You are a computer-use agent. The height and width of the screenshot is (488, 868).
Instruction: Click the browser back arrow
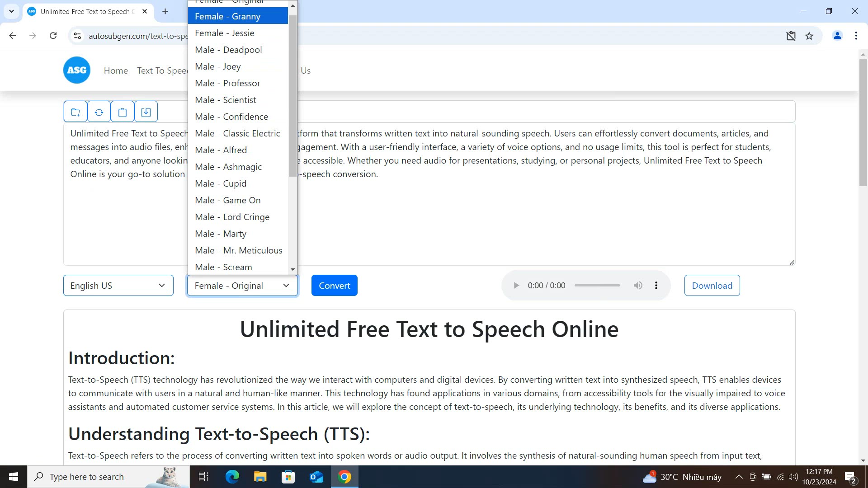(x=13, y=36)
